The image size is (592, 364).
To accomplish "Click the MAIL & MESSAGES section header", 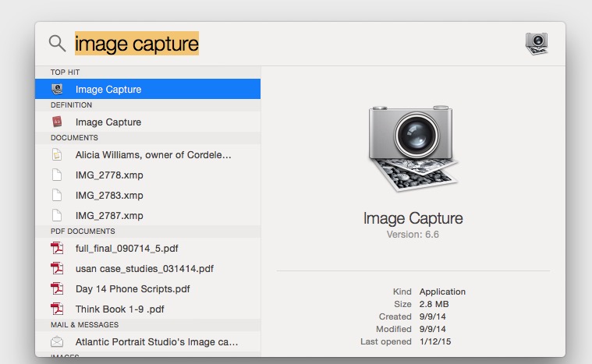I will pos(84,325).
